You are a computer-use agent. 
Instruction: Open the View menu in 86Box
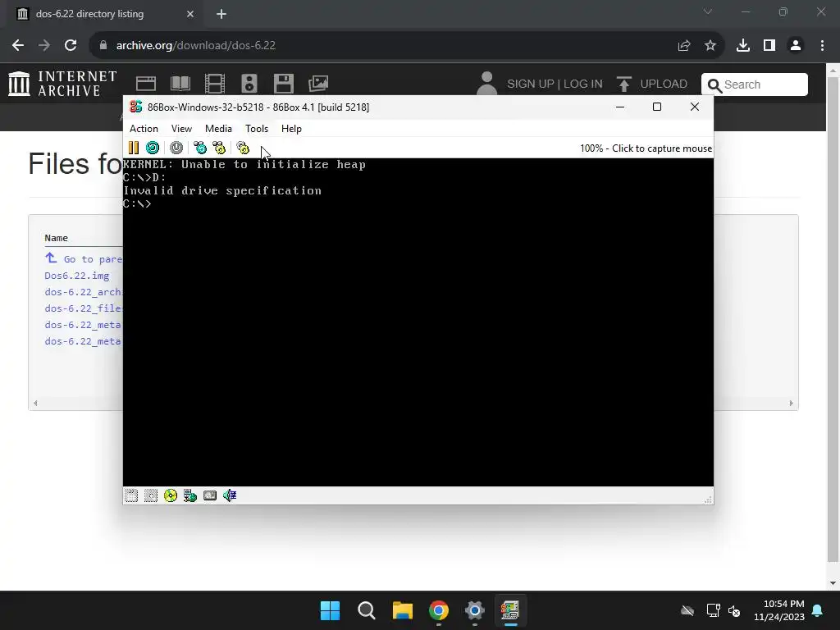tap(181, 129)
